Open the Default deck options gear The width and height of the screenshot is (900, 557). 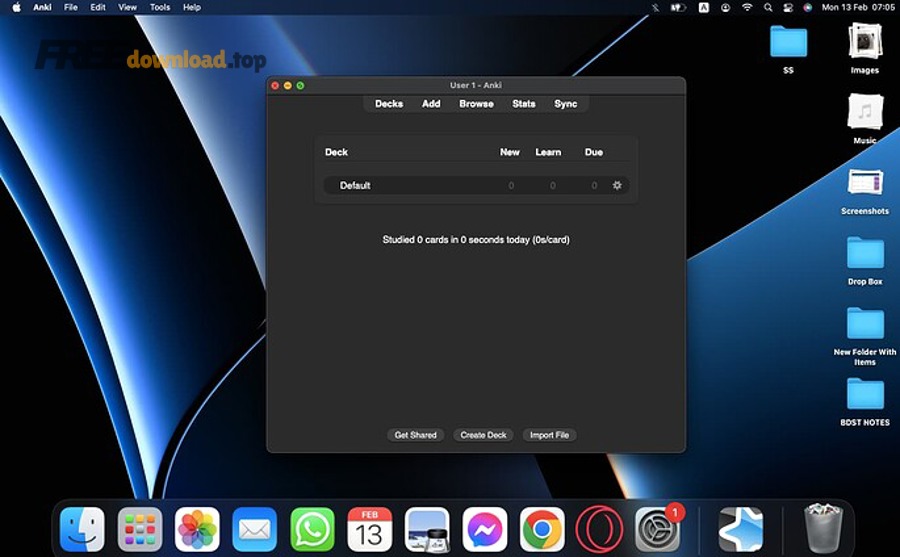pos(617,185)
